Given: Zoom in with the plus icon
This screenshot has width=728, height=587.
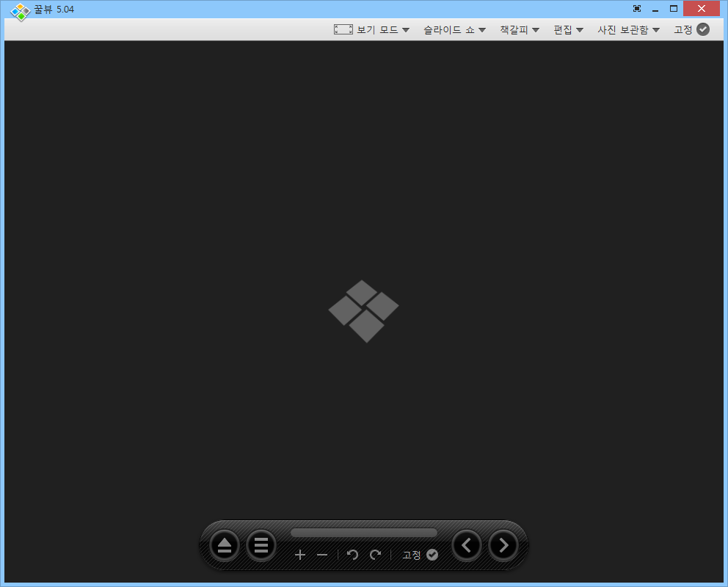Looking at the screenshot, I should pos(300,555).
